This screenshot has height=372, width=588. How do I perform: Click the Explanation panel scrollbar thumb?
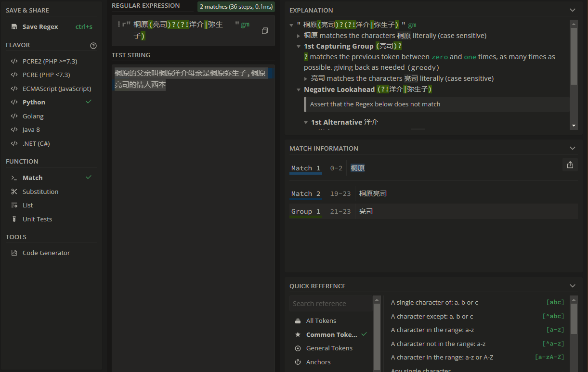[574, 56]
